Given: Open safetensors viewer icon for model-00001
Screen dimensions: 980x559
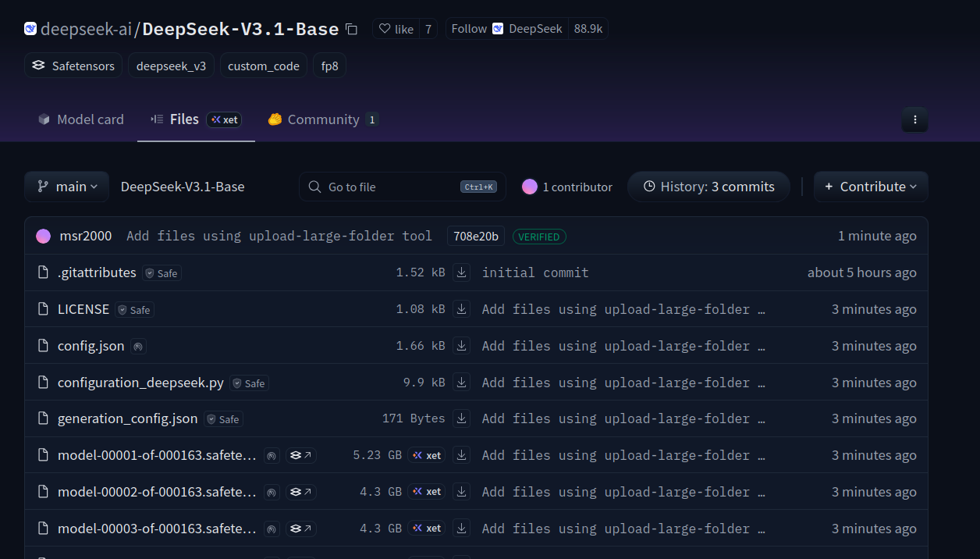Looking at the screenshot, I should click(301, 455).
